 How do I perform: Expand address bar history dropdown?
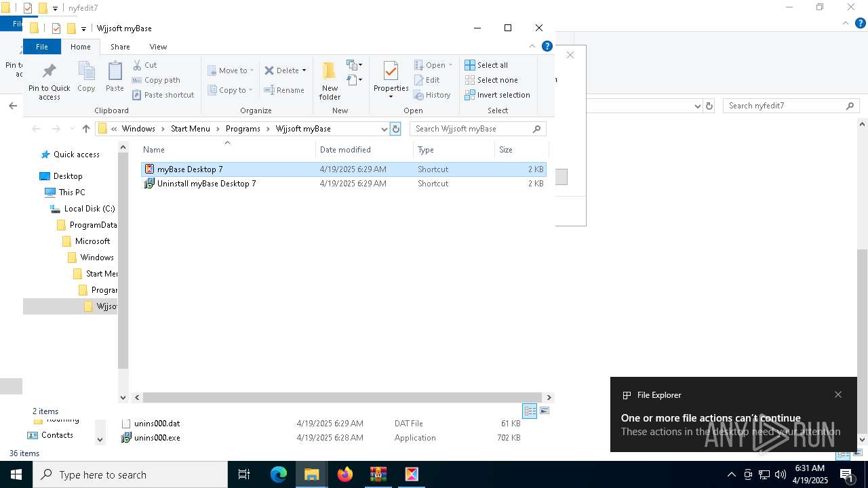384,129
